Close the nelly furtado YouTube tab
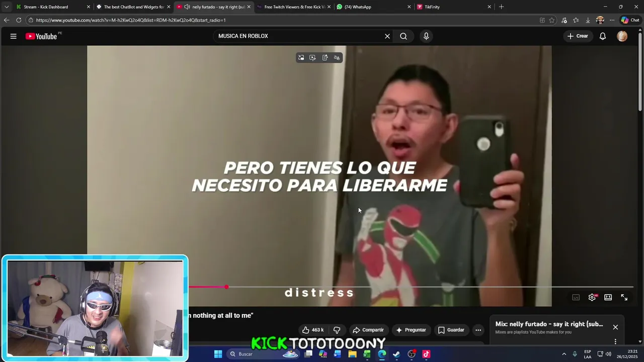This screenshot has width=644, height=362. click(x=249, y=7)
